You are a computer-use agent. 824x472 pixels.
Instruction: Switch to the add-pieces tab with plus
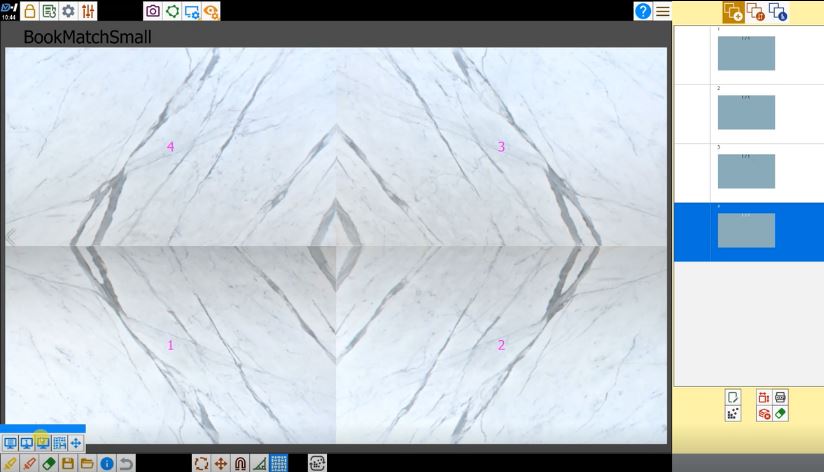pos(733,12)
